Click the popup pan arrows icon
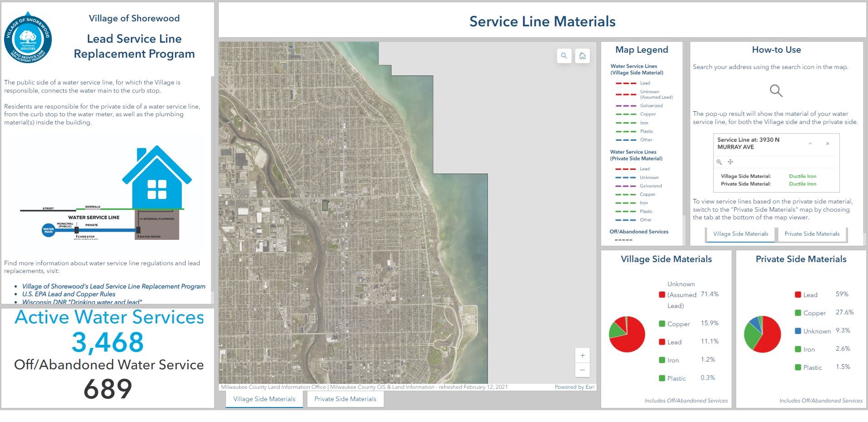This screenshot has width=868, height=422. (x=730, y=162)
